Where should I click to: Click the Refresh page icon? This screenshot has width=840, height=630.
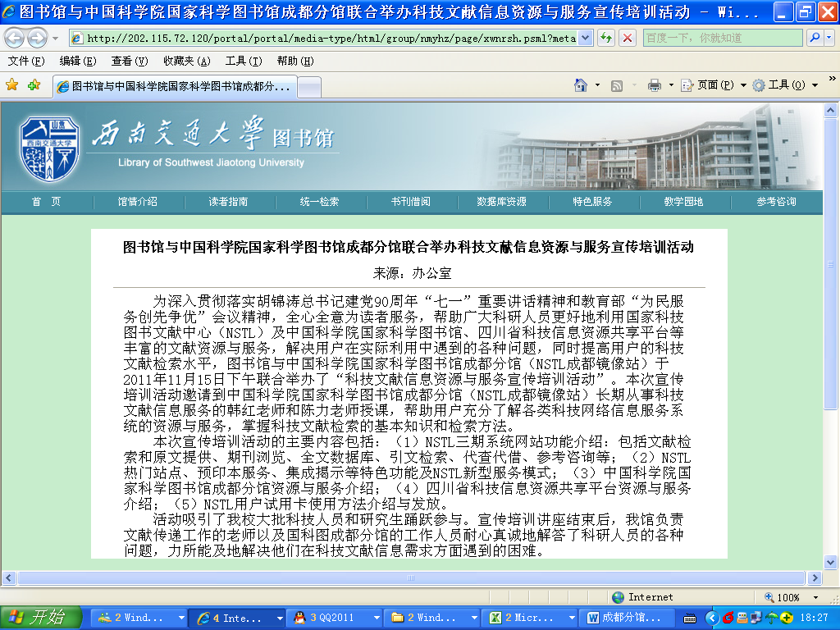(606, 38)
